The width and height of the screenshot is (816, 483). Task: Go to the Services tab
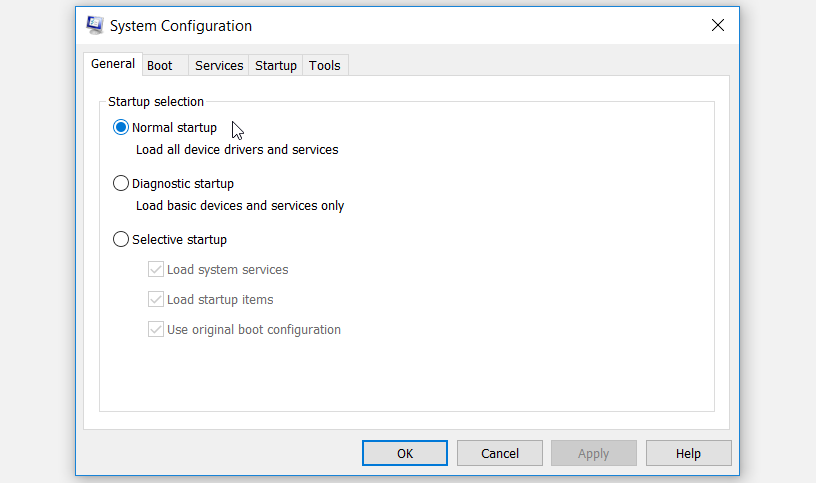pos(219,66)
